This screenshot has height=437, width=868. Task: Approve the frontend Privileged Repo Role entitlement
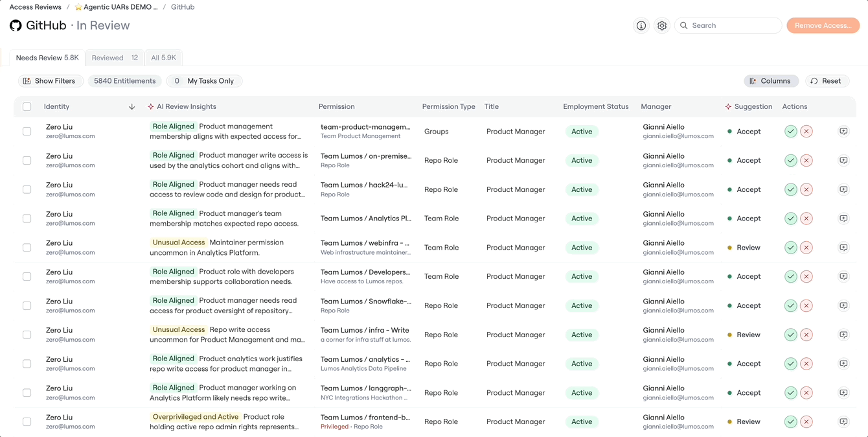coord(790,421)
